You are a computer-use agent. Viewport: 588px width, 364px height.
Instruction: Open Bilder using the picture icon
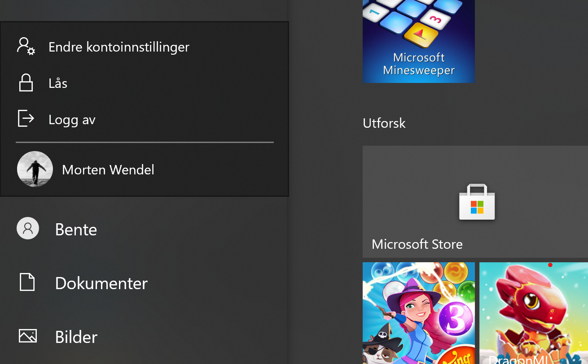[x=27, y=335]
